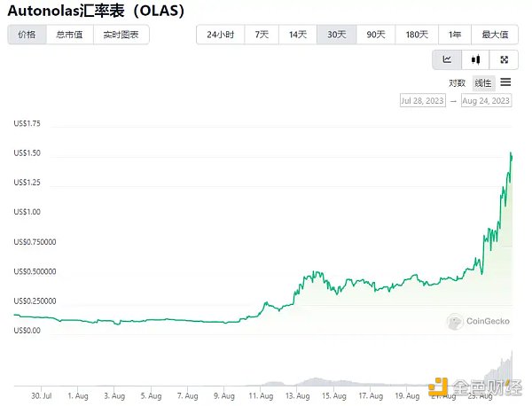Show 最大值 (max) time range
This screenshot has width=532, height=406.
[495, 35]
